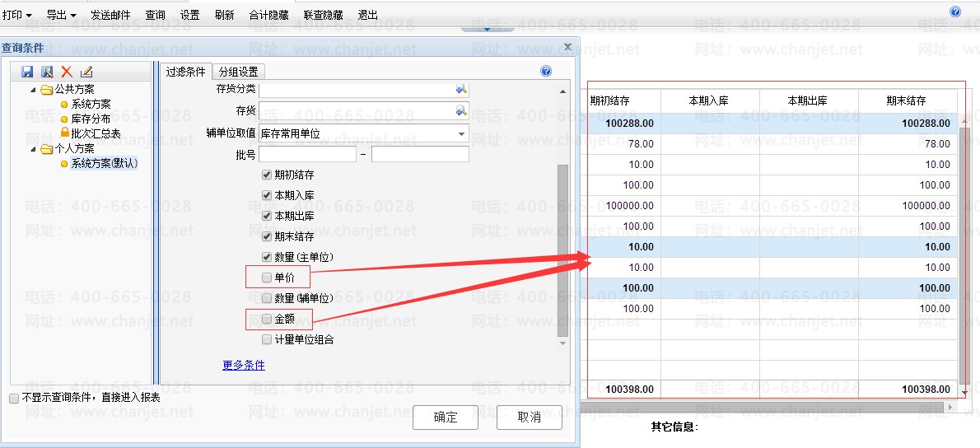Click the filter panel vertical scrollbar thumb
Viewport: 980px width, 448px height.
point(562,250)
